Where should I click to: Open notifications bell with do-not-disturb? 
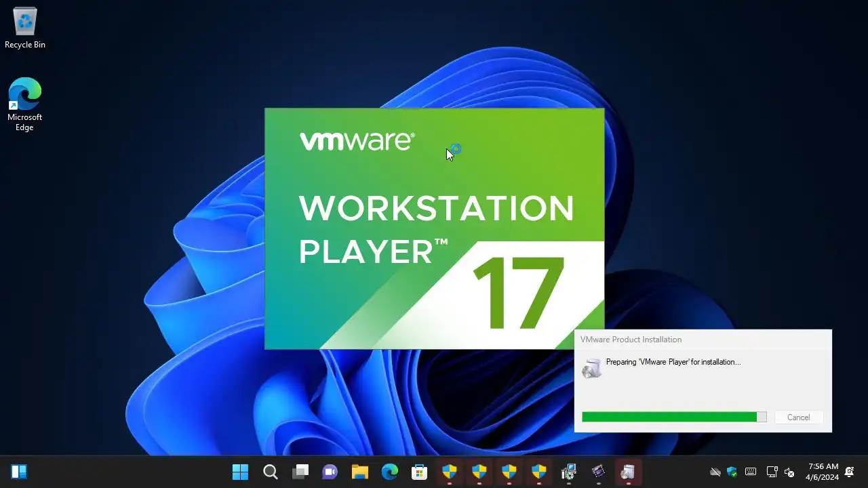[x=850, y=472]
